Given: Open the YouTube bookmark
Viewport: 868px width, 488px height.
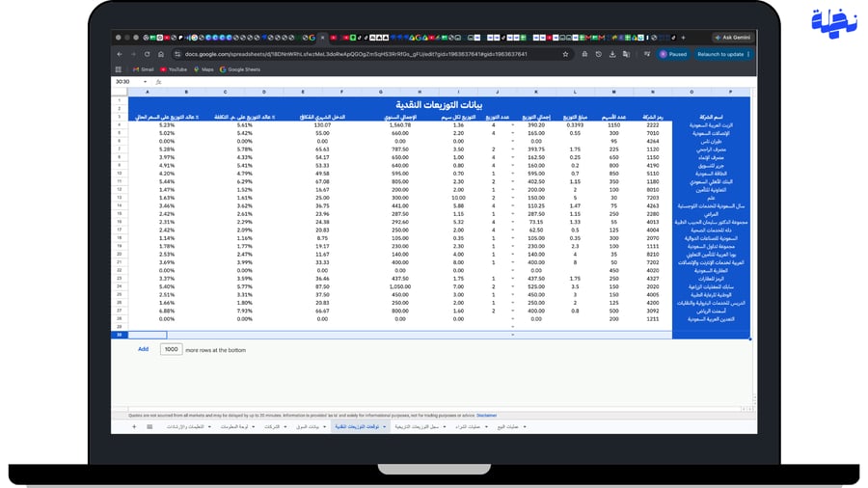Looking at the screenshot, I should pos(174,69).
